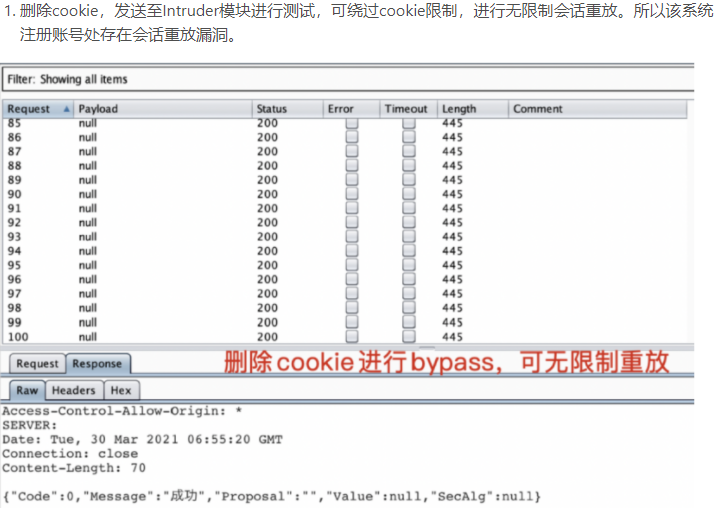Click the 445 length in row 99
The width and height of the screenshot is (716, 510).
(x=453, y=322)
